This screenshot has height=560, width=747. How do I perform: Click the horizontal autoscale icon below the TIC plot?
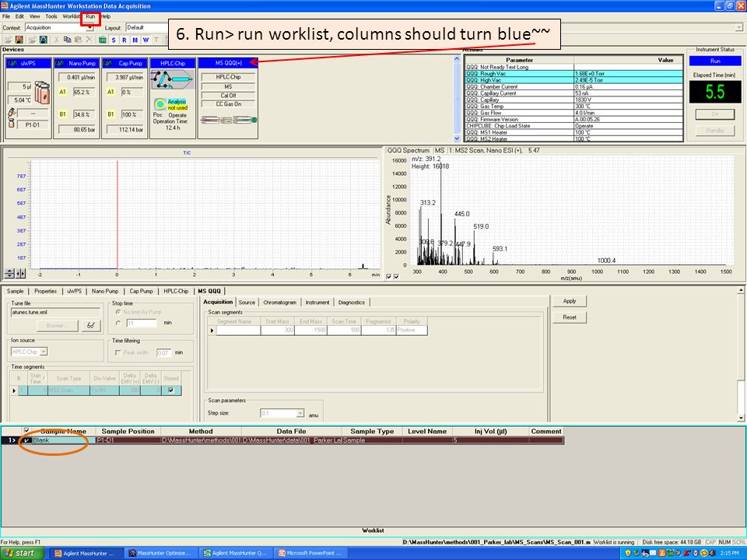(x=20, y=274)
